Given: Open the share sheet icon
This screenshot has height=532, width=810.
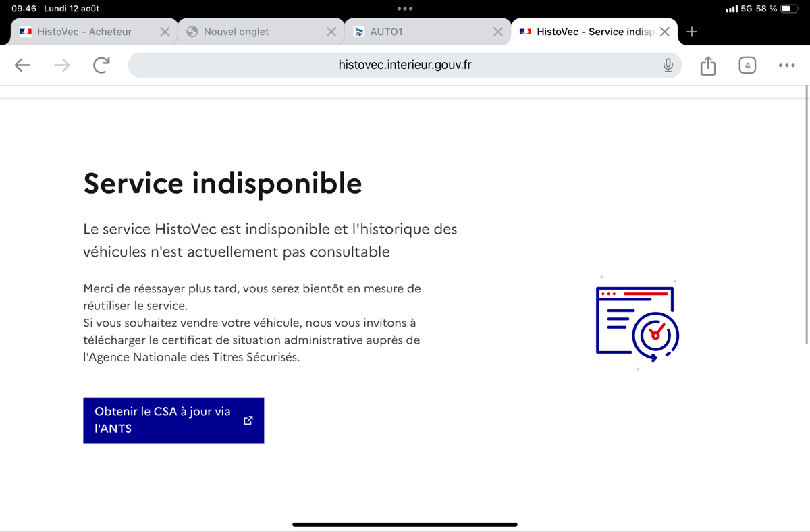Looking at the screenshot, I should [x=707, y=65].
